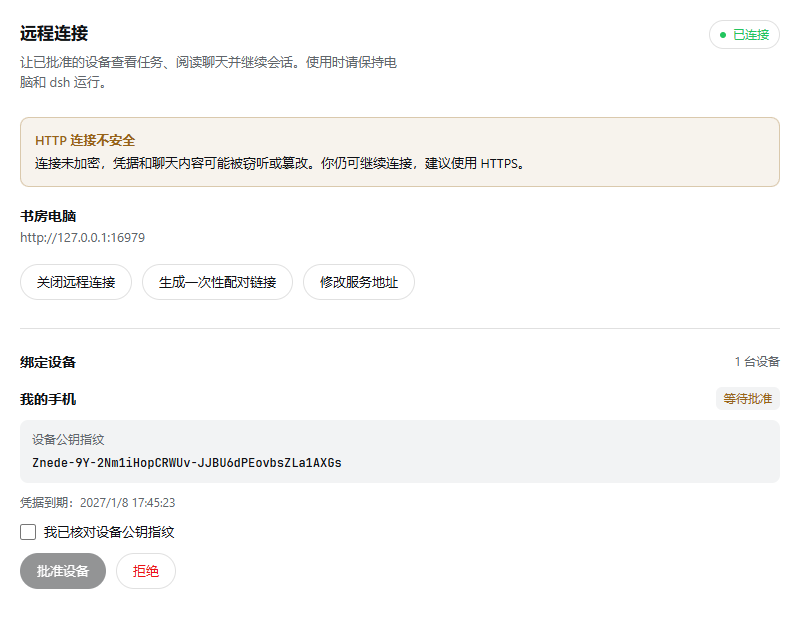The height and width of the screenshot is (624, 800).
Task: Click the warning text 连接未加密 message
Action: (280, 163)
